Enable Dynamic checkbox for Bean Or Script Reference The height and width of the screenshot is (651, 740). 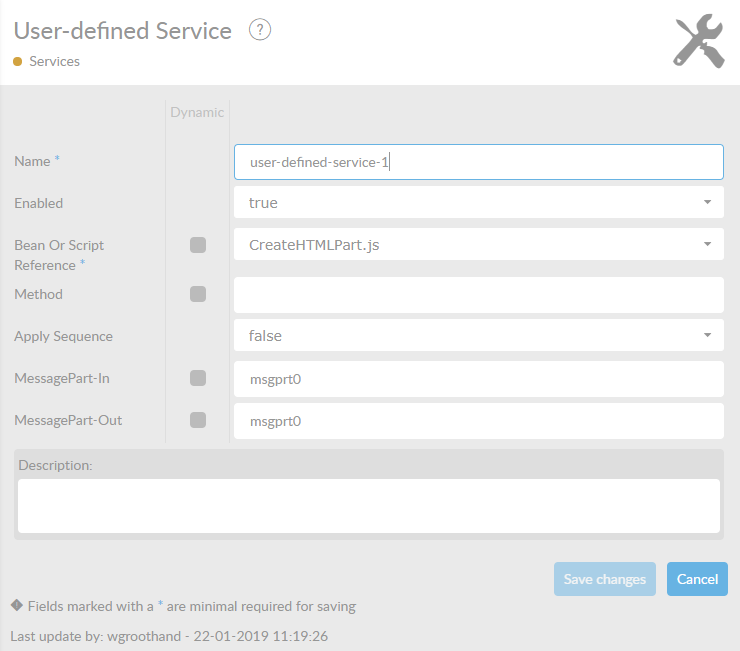(198, 245)
